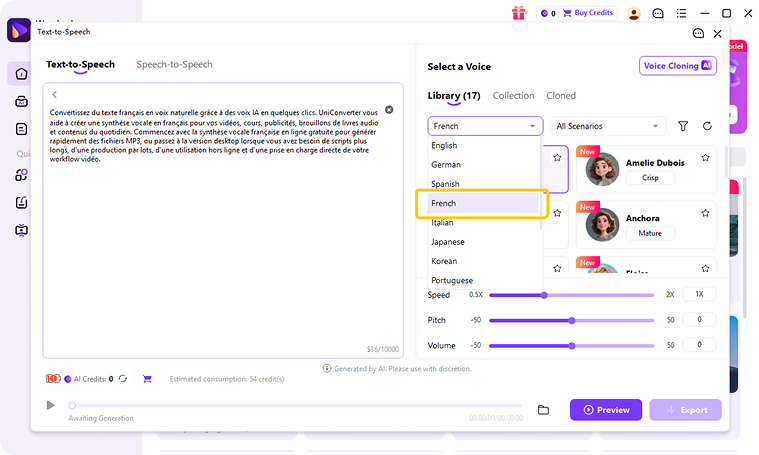
Task: Open the sidebar icon with a pencil on a page
Action: click(x=21, y=202)
